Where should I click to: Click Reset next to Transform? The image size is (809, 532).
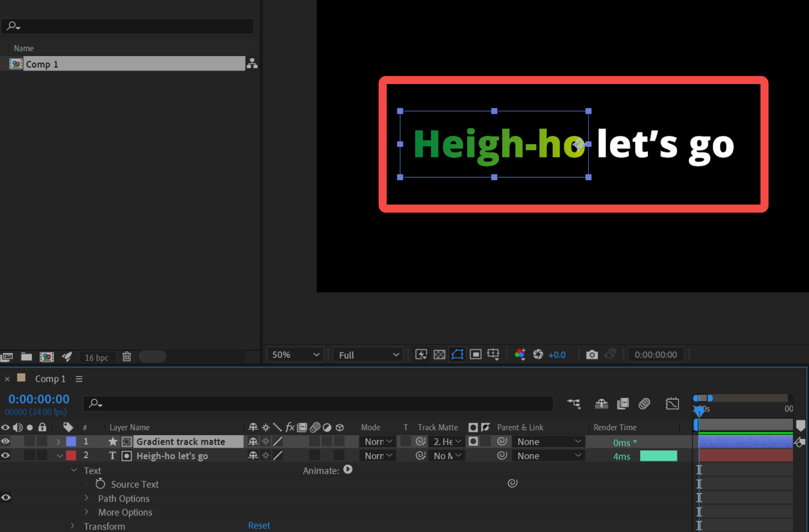[259, 525]
